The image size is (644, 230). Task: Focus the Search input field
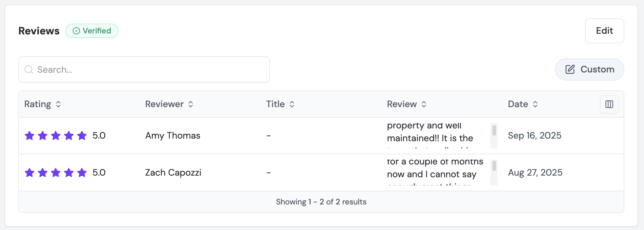pyautogui.click(x=144, y=69)
